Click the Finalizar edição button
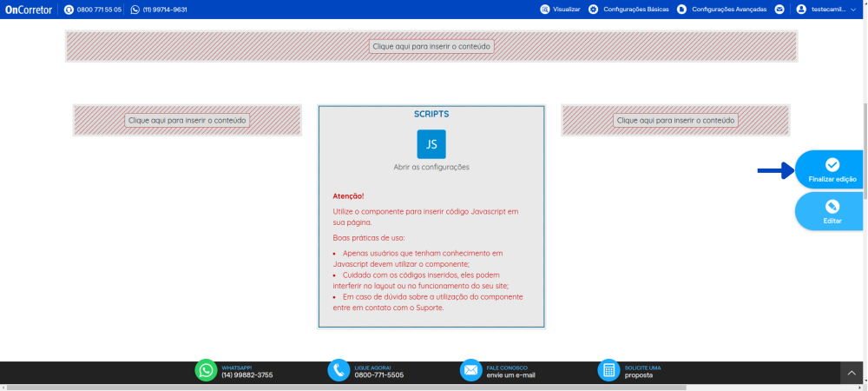The image size is (868, 391). [x=832, y=169]
